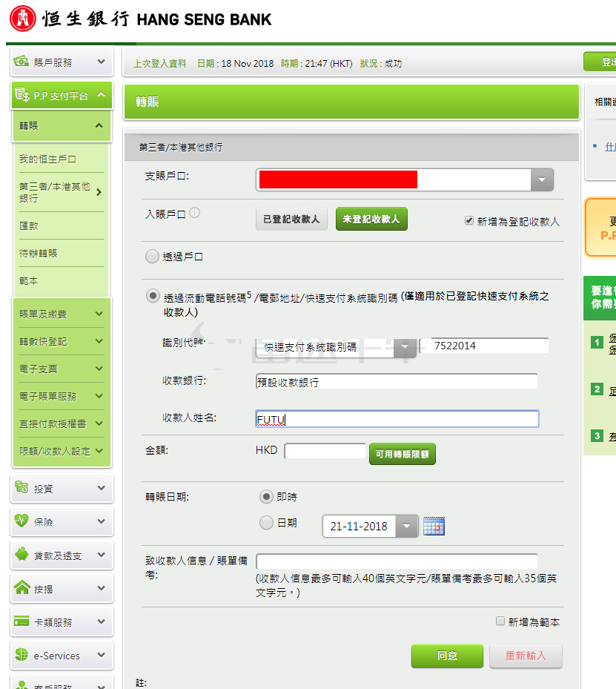Click the P.P payment platform icon

pos(22,94)
